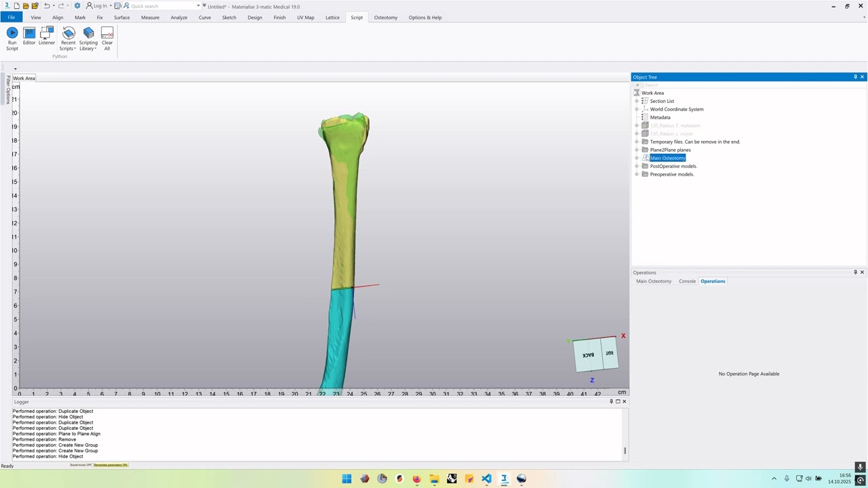
Task: Pin the Logger panel
Action: click(611, 401)
